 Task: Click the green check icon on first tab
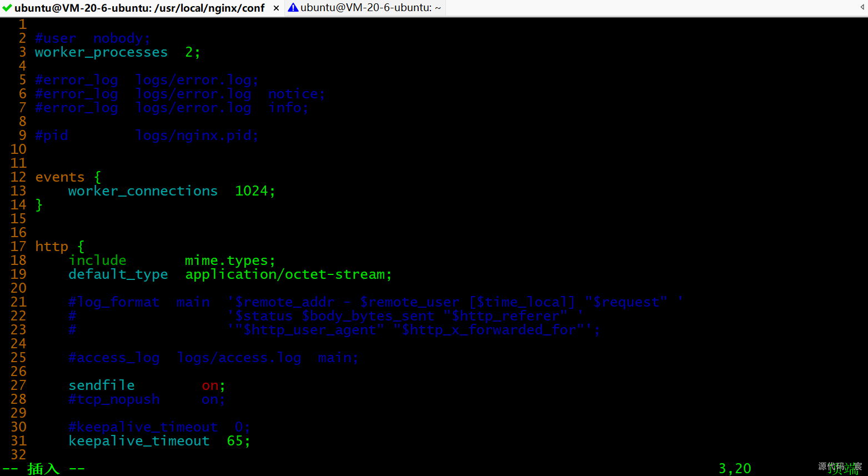7,8
